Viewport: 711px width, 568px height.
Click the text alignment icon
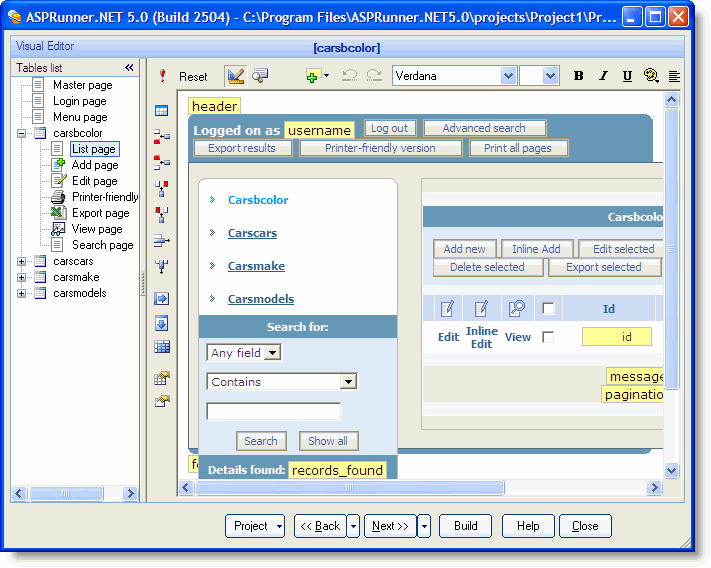(674, 76)
